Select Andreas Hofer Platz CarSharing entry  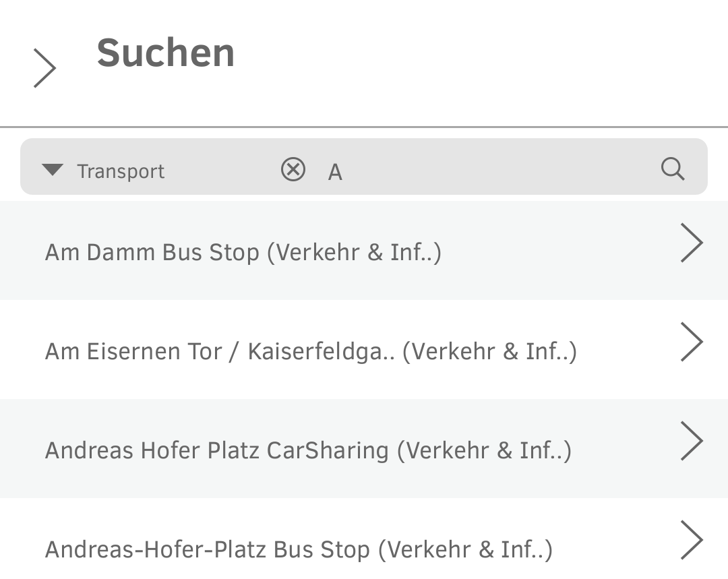(216, 450)
